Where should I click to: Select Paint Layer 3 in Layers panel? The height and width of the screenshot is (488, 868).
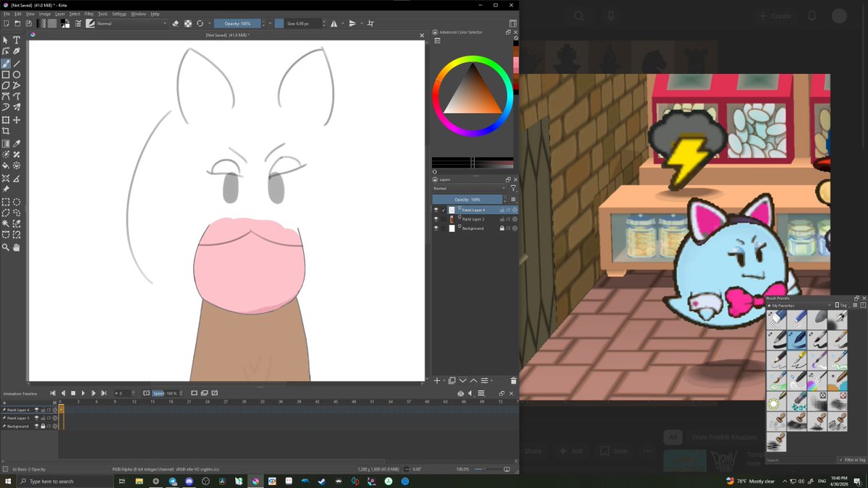(x=475, y=219)
